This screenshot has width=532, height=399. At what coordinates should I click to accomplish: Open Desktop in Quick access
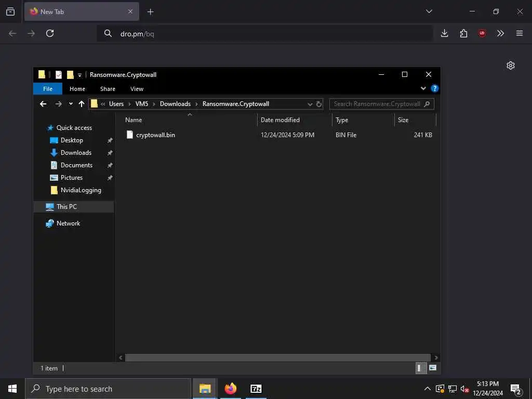[72, 140]
